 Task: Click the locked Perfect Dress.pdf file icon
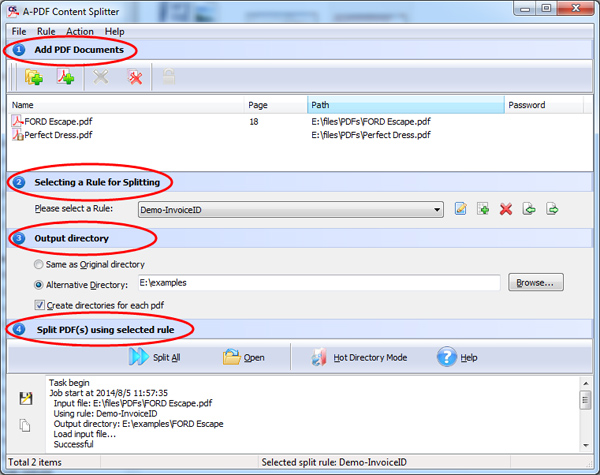(18, 134)
